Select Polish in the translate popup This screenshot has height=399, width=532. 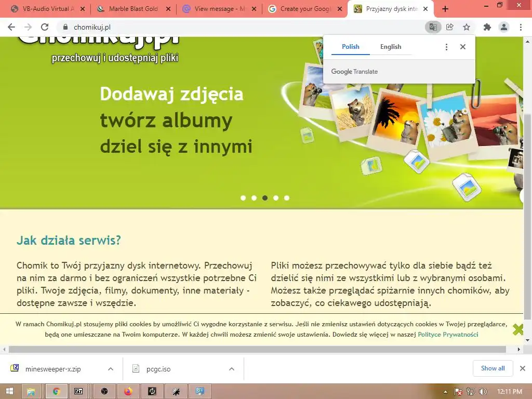click(x=351, y=47)
